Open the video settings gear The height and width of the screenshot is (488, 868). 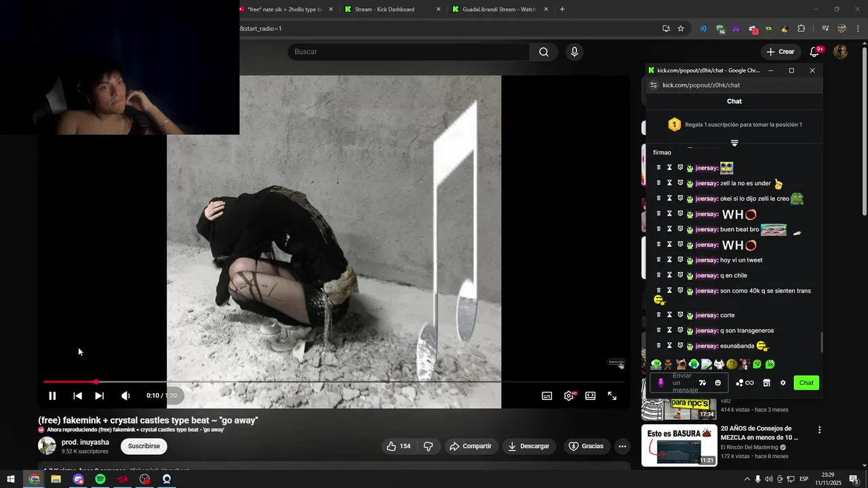[x=568, y=396]
